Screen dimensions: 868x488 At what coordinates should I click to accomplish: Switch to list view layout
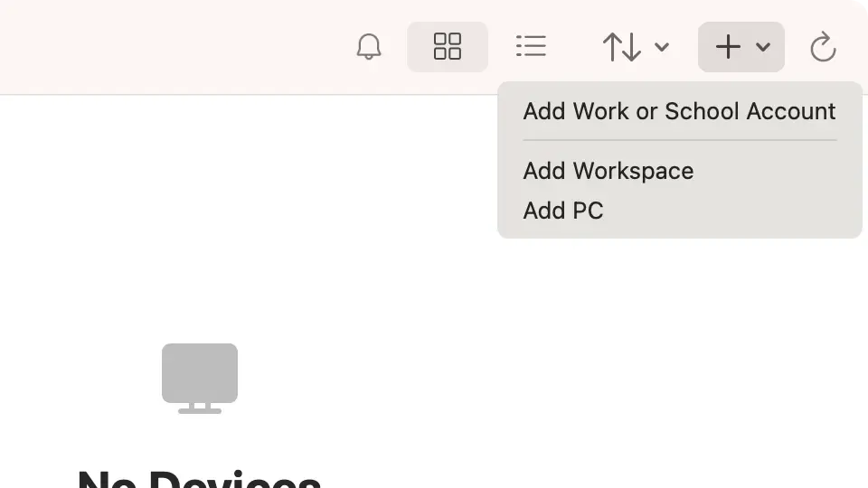pos(531,47)
